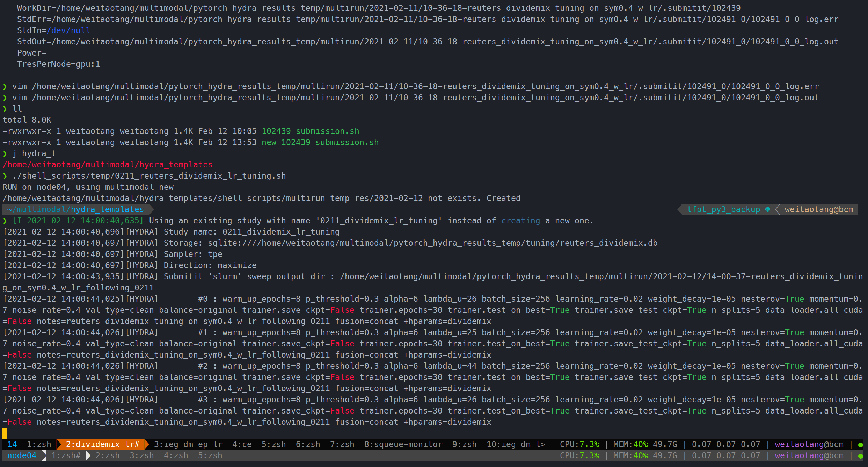Click the CPU:7.3% indicator in upper status bar

[579, 444]
